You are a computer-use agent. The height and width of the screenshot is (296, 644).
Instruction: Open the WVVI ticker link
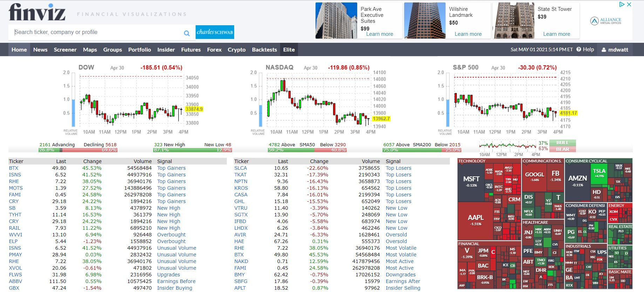[x=15, y=235]
